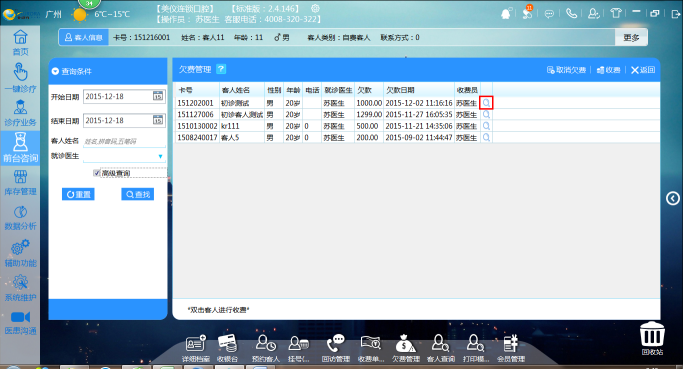The image size is (683, 369).
Task: Click 收费 charge button in the header
Action: click(x=608, y=70)
